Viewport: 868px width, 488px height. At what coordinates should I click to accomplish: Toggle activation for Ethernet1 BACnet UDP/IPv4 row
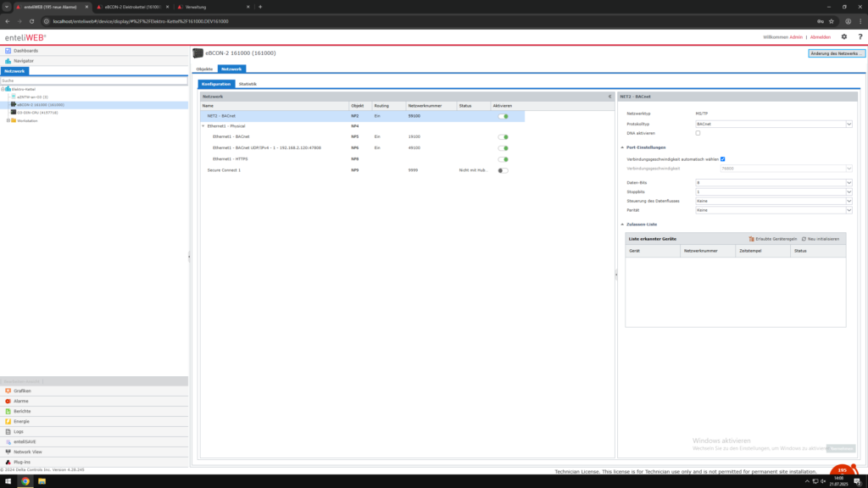(503, 148)
